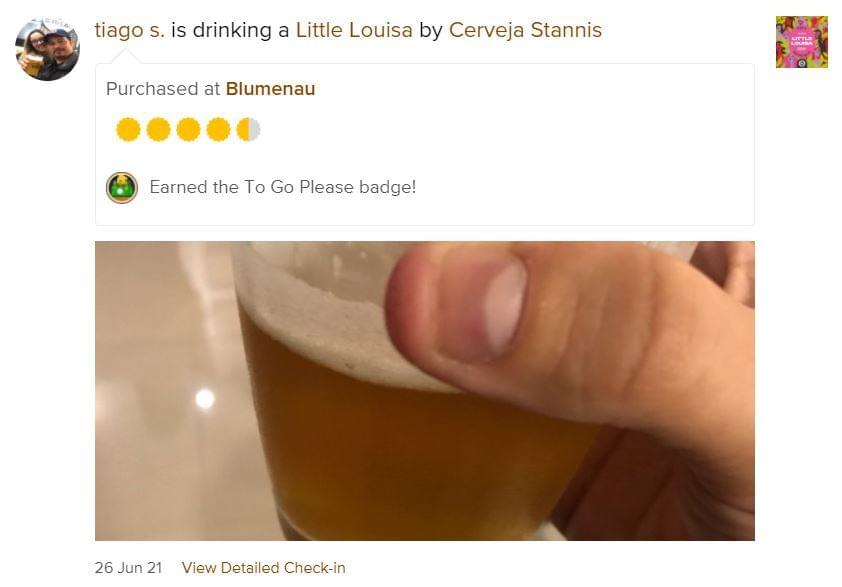Image resolution: width=842 pixels, height=587 pixels.
Task: Click the fourth rating cap
Action: tap(219, 129)
